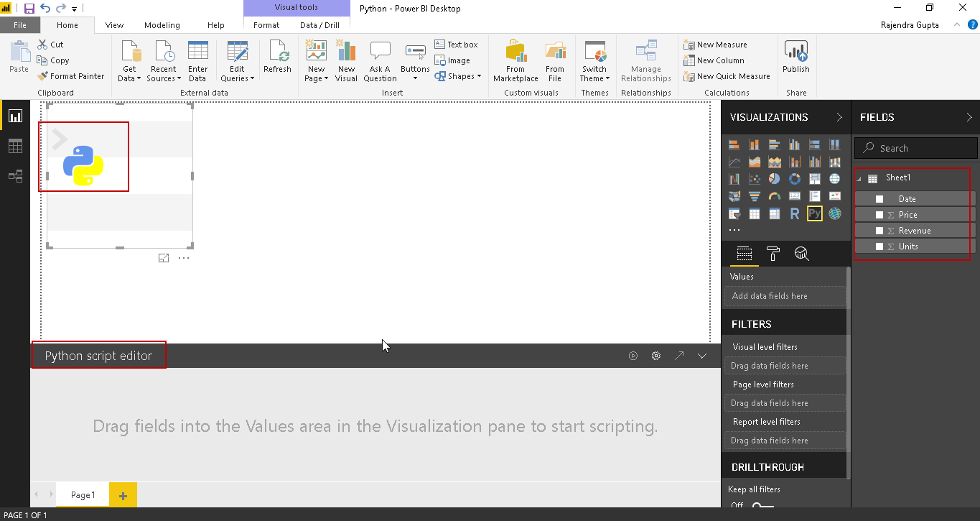Image resolution: width=980 pixels, height=521 pixels.
Task: Click the Refresh icon in ribbon
Action: point(277,57)
